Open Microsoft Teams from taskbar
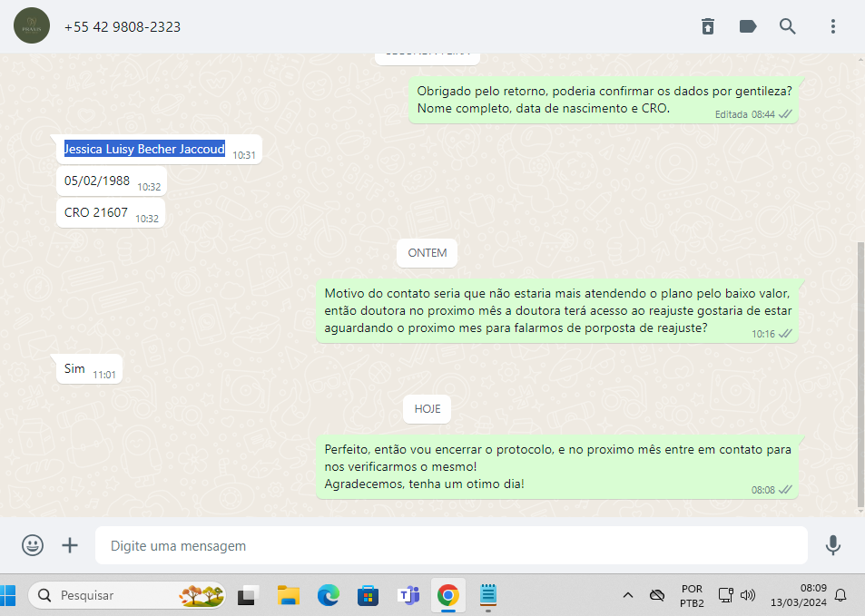The height and width of the screenshot is (616, 865). (x=408, y=596)
